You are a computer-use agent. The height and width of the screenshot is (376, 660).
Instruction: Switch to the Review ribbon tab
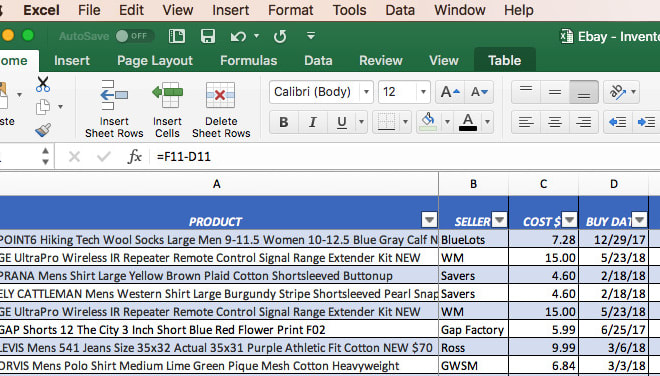[381, 61]
